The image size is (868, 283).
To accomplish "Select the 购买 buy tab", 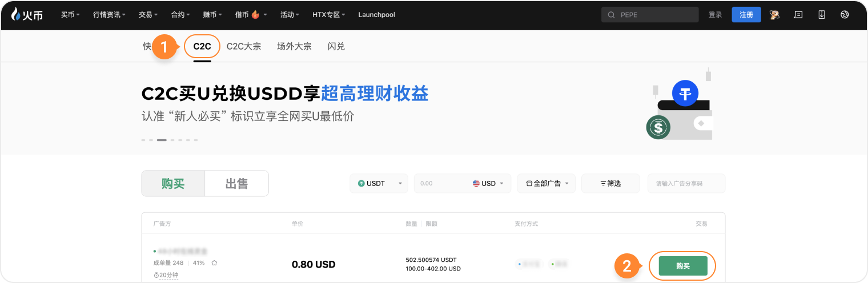I will pos(173,183).
